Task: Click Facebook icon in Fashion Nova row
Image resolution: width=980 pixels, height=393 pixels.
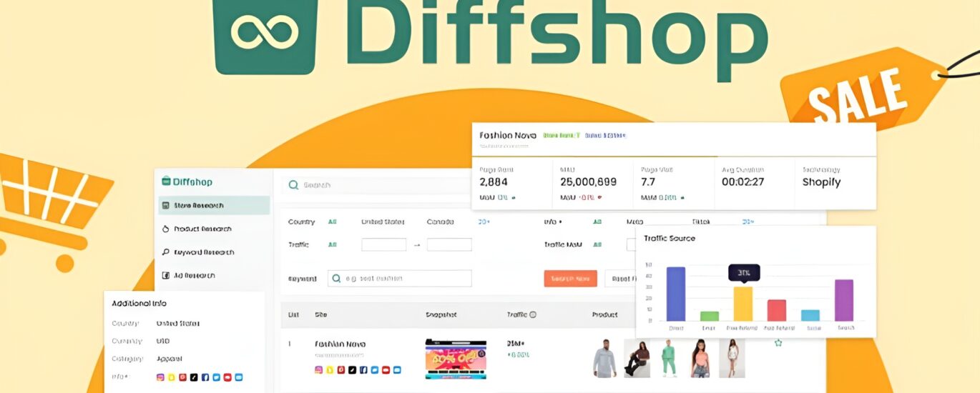Action: tap(363, 369)
